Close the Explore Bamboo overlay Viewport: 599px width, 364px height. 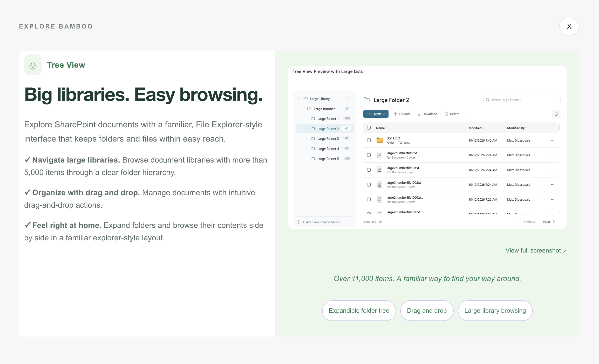(x=569, y=26)
